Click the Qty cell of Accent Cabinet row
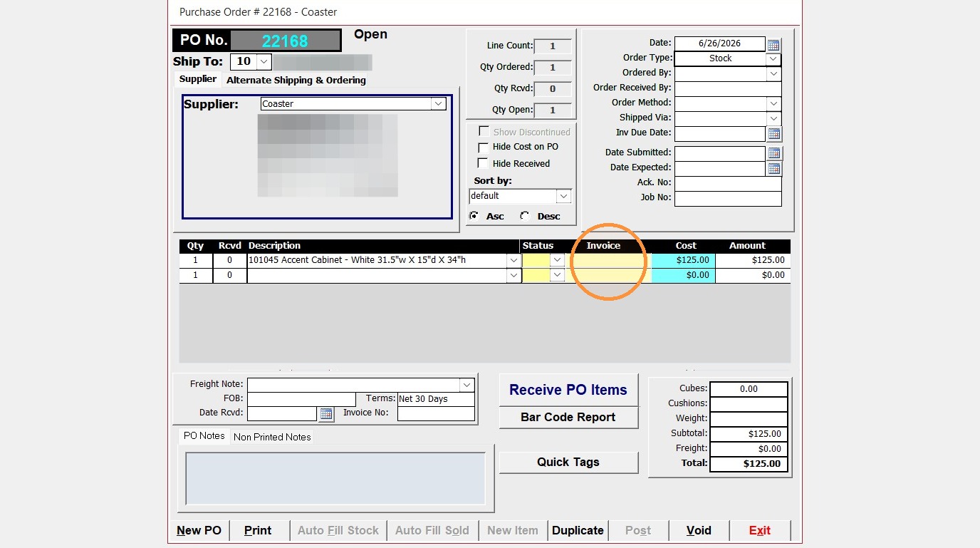The image size is (980, 548). pyautogui.click(x=196, y=260)
